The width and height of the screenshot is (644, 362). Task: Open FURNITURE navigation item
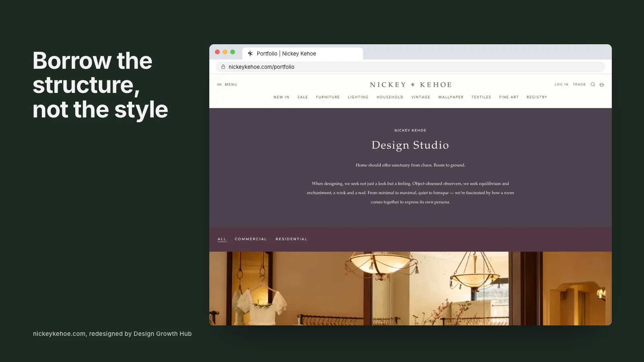328,97
